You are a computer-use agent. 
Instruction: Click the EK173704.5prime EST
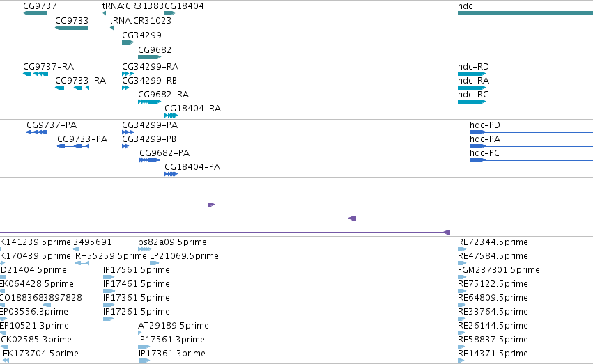tap(6, 361)
